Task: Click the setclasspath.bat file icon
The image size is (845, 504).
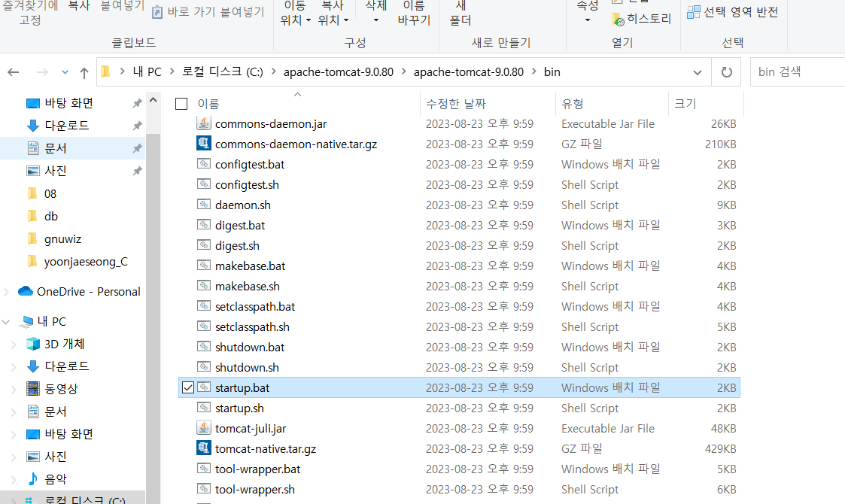Action: pyautogui.click(x=204, y=306)
